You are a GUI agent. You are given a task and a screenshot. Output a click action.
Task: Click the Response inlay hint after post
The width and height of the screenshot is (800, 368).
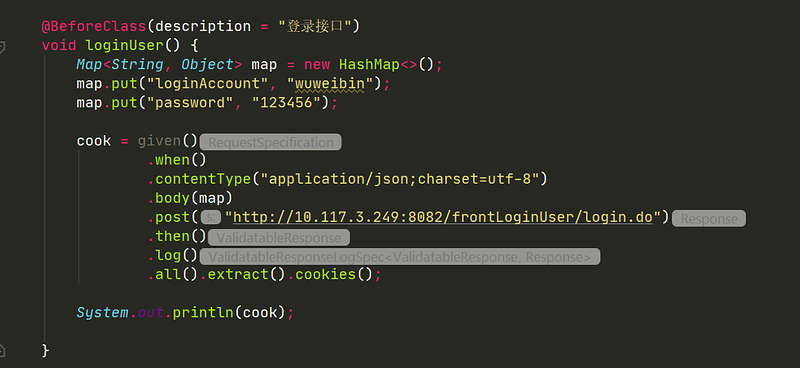pos(709,219)
